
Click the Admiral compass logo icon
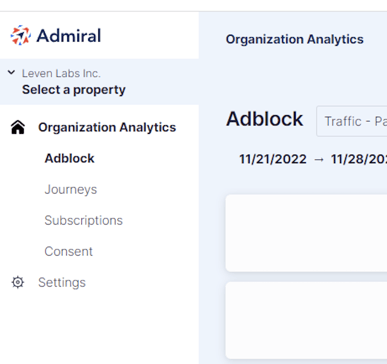pyautogui.click(x=21, y=35)
